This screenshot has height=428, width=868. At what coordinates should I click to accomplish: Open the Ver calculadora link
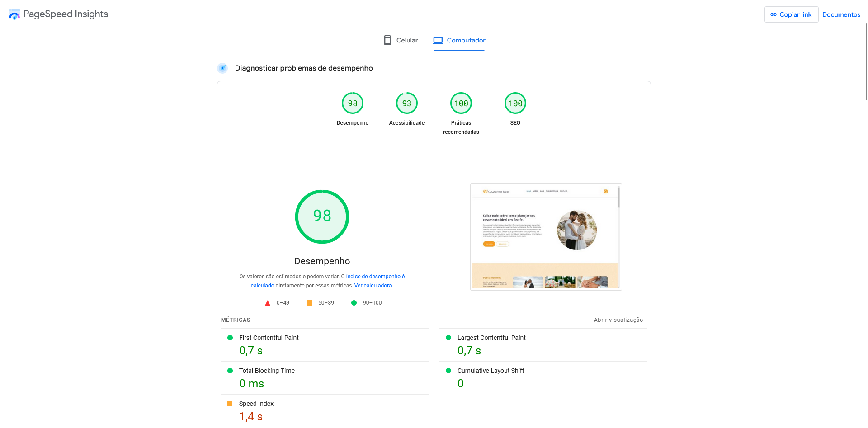coord(373,286)
